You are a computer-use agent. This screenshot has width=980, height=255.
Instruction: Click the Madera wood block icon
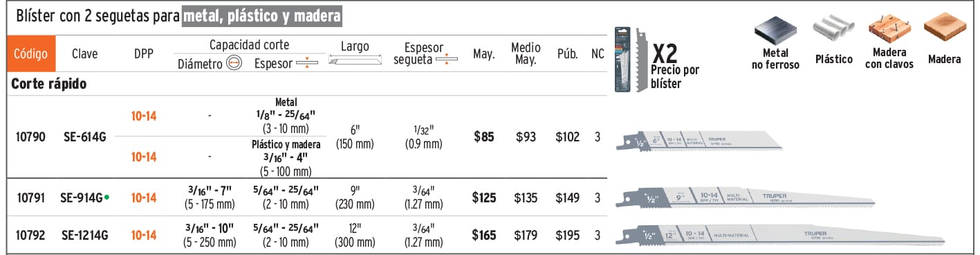944,29
